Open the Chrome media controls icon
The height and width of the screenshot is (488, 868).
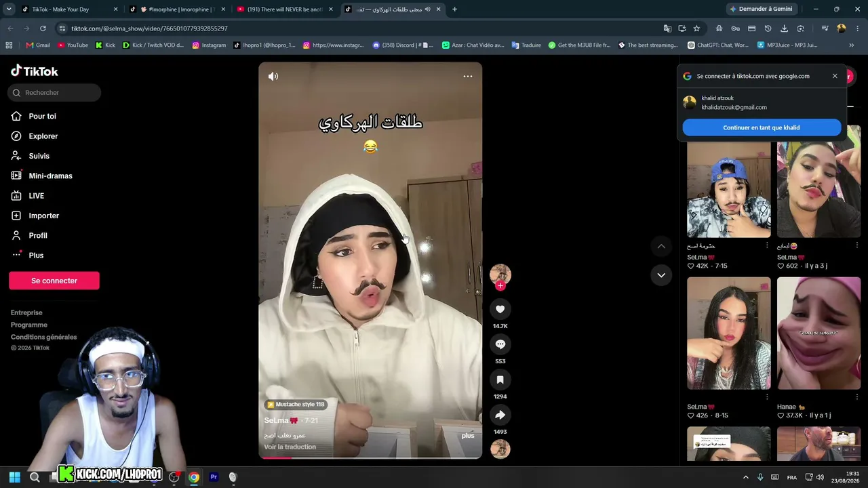(x=825, y=28)
